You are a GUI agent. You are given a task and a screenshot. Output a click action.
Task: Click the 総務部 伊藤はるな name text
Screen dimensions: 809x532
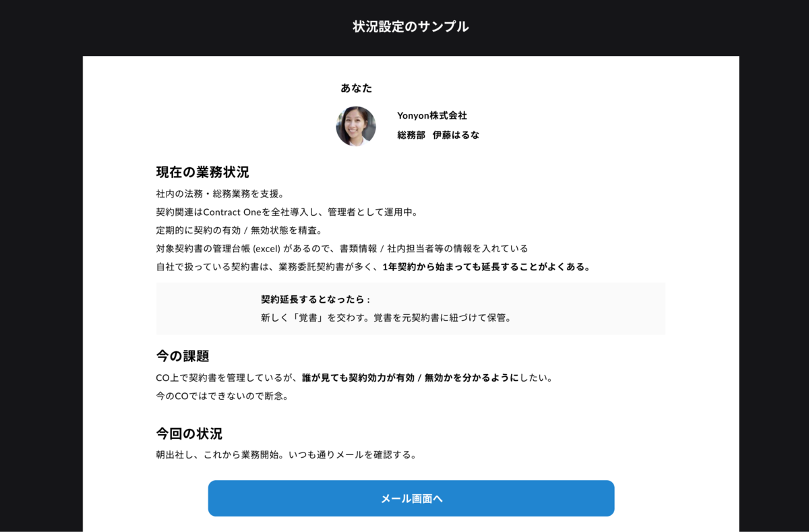tap(438, 135)
